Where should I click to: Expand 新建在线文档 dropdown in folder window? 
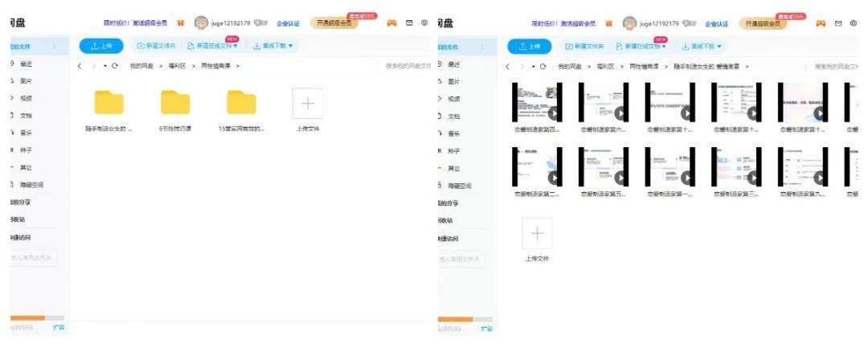point(235,46)
